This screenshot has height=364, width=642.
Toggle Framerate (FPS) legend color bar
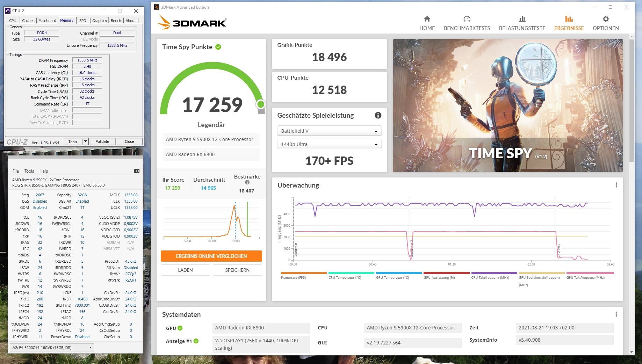304,273
